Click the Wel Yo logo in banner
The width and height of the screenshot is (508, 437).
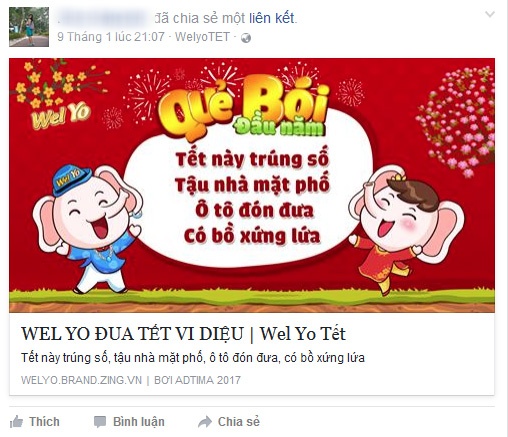pos(60,116)
